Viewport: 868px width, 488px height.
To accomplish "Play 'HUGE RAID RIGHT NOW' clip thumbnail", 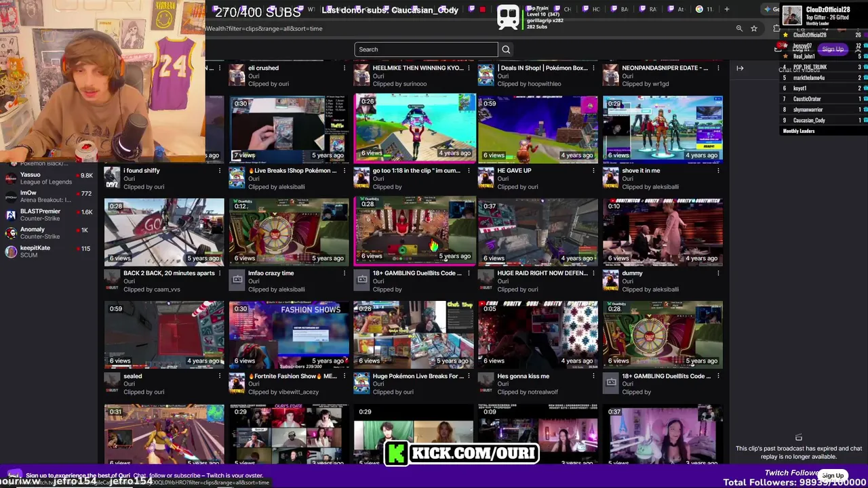I will coord(538,231).
